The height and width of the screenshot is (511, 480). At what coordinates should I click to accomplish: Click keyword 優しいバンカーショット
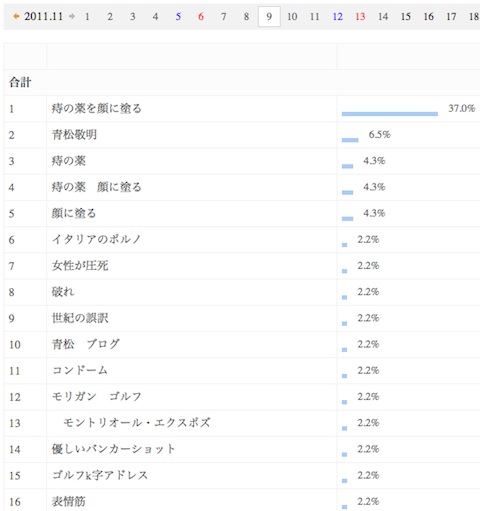(x=113, y=449)
